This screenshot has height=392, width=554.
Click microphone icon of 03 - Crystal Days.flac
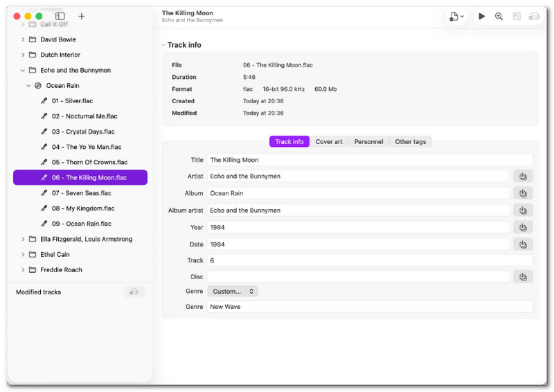pyautogui.click(x=44, y=132)
